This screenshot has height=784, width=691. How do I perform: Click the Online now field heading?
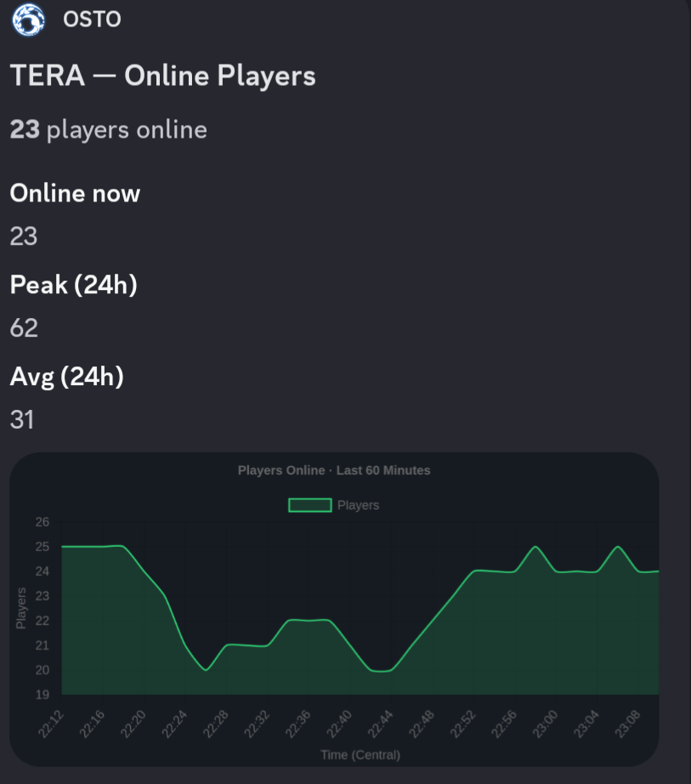[x=75, y=193]
